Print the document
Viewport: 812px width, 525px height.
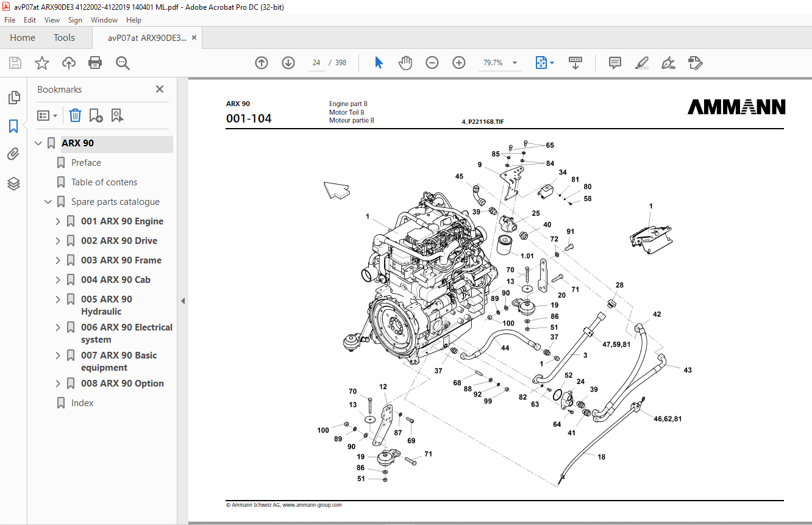point(95,63)
